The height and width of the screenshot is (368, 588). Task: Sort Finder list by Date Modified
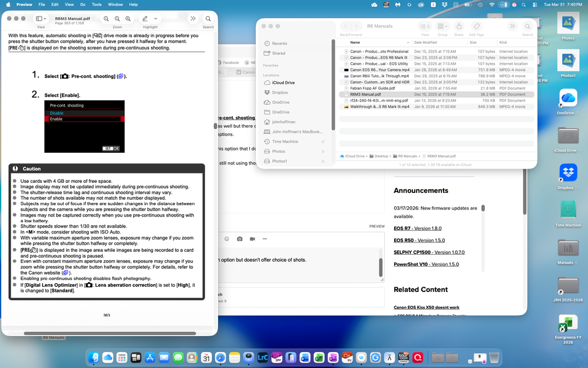click(x=425, y=42)
